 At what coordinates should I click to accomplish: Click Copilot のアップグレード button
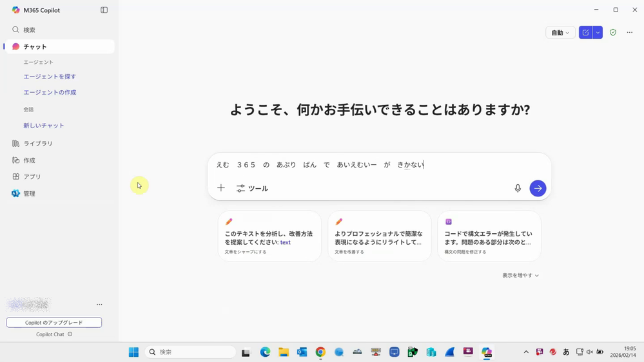point(54,323)
